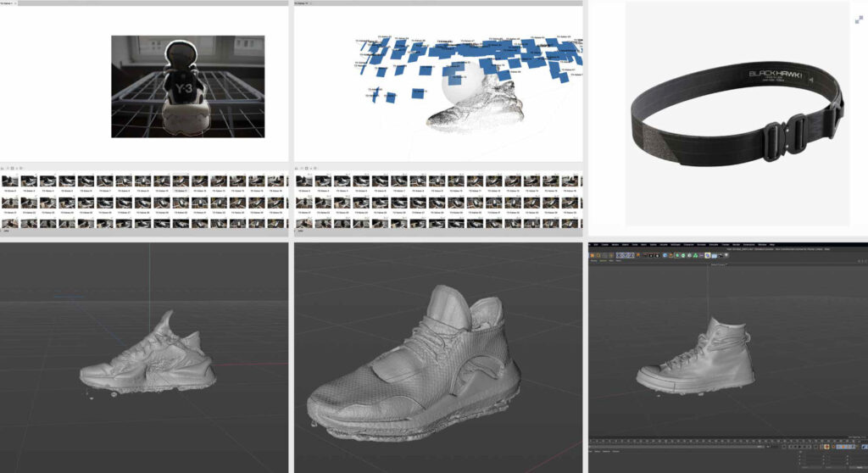Image resolution: width=868 pixels, height=473 pixels.
Task: Click the small sneaker mesh in bottom-left viewport
Action: (147, 354)
